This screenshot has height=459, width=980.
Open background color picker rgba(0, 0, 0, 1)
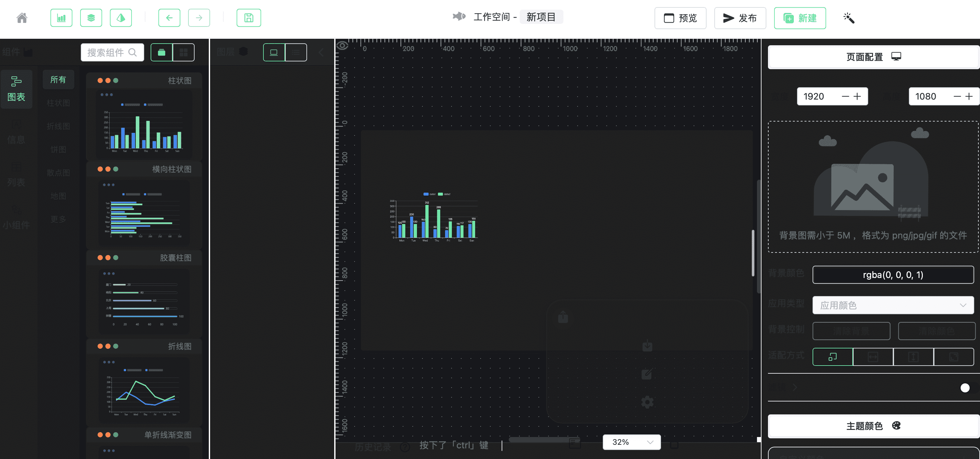click(893, 274)
